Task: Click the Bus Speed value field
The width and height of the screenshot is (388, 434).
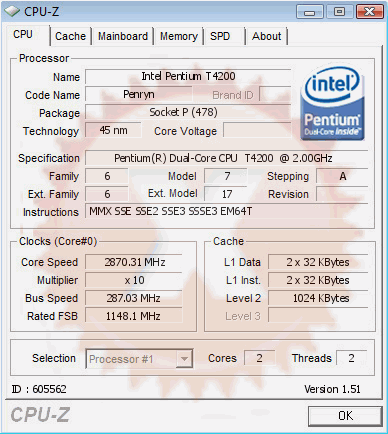Action: tap(134, 298)
